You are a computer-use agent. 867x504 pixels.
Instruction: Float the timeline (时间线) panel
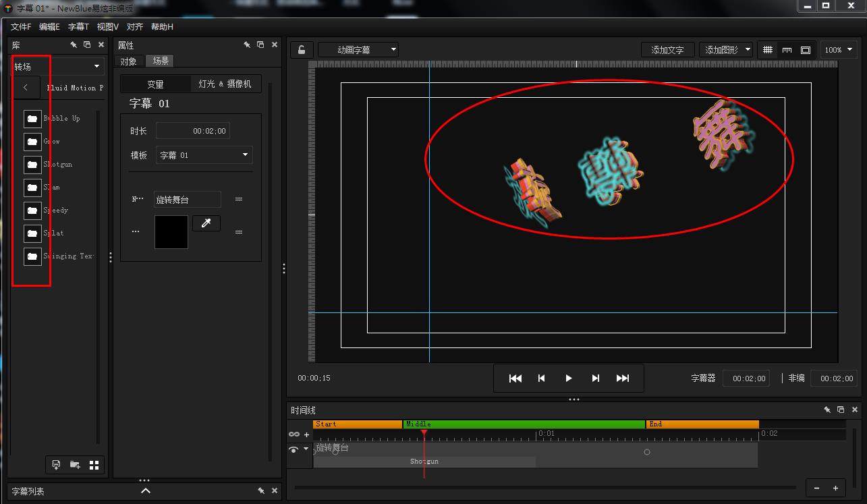(x=841, y=410)
